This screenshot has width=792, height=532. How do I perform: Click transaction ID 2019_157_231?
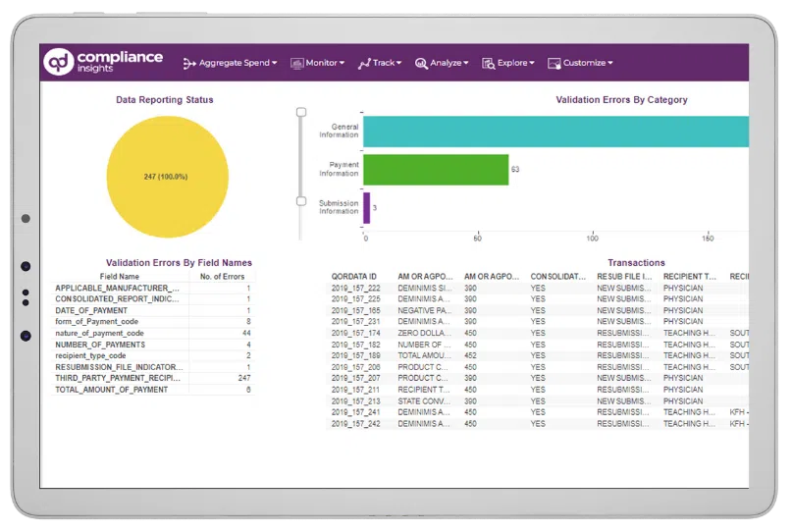click(x=355, y=322)
